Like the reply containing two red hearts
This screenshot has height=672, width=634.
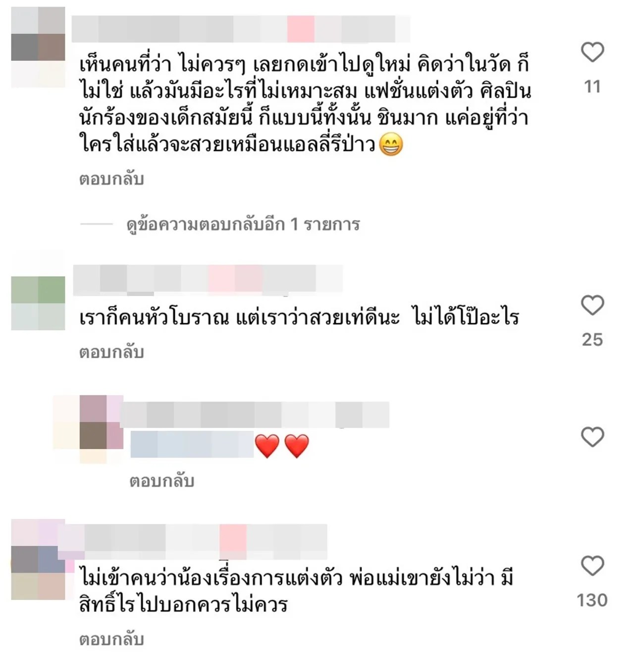pyautogui.click(x=592, y=437)
